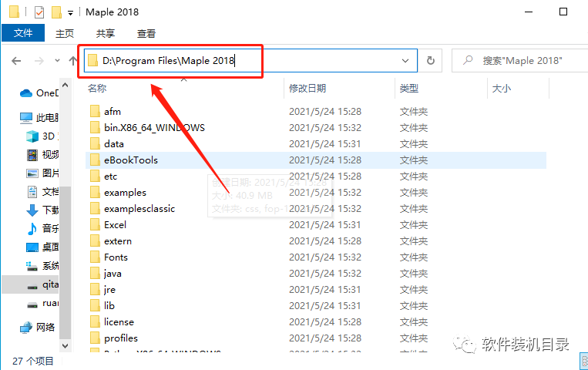588x370 pixels.
Task: Open the 视频 folder in sidebar
Action: 42,154
